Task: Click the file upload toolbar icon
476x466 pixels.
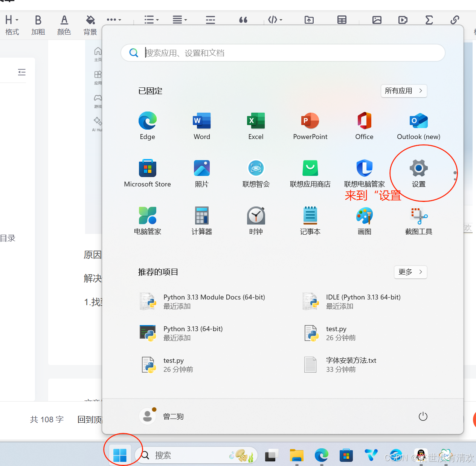Action: [x=309, y=20]
